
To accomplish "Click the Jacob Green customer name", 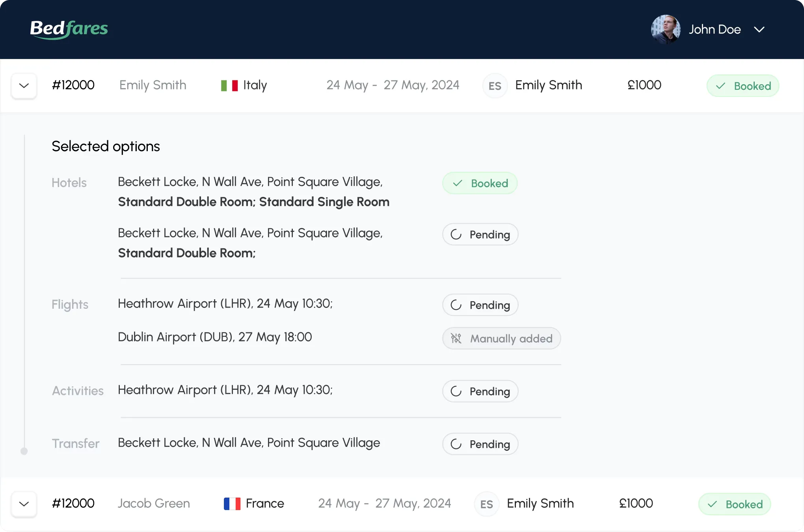I will pos(154,503).
